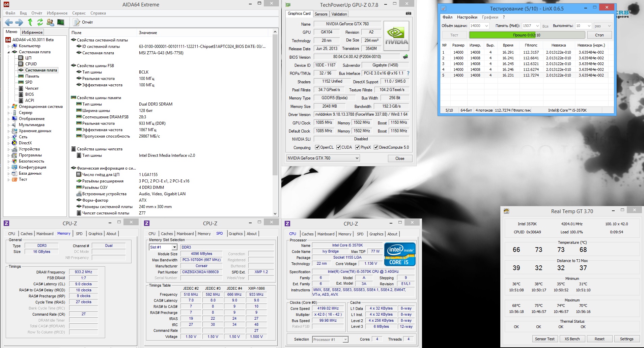This screenshot has width=644, height=348.
Task: Toggle the PhysX checkbox
Action: (x=357, y=147)
